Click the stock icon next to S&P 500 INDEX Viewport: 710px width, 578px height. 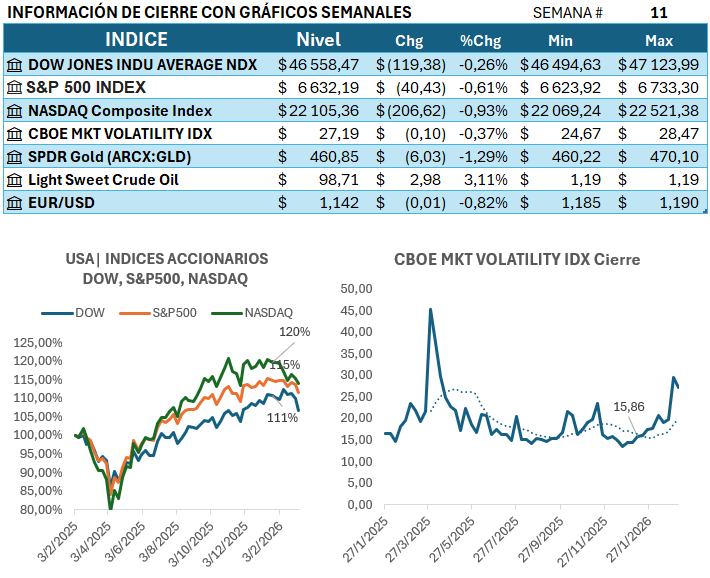tap(14, 87)
